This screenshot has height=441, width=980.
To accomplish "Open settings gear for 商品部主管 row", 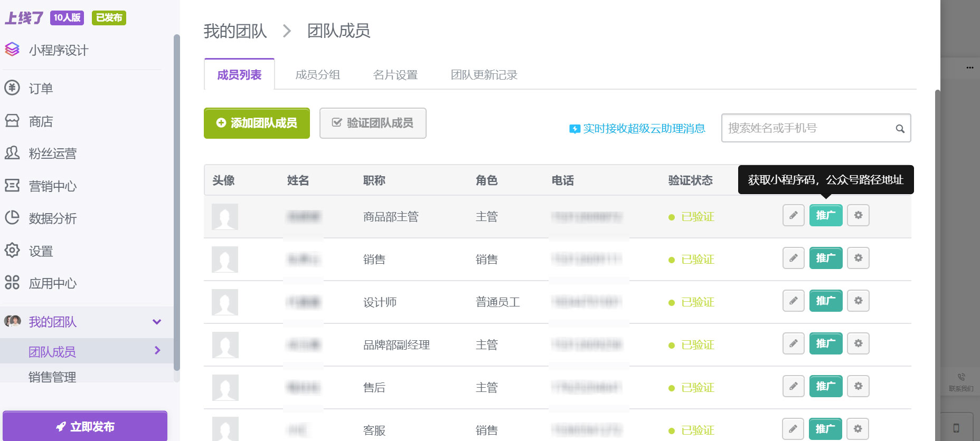I will tap(858, 215).
